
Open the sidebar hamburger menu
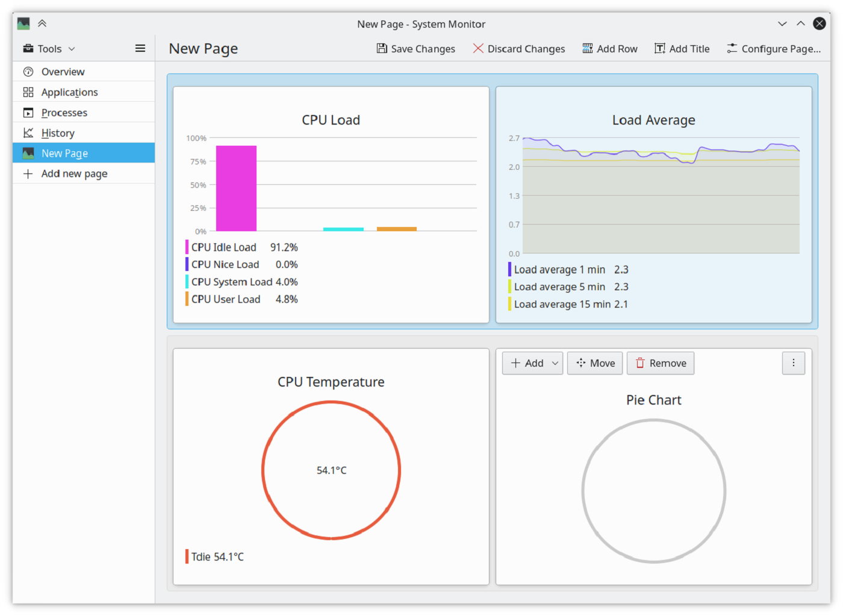click(140, 48)
